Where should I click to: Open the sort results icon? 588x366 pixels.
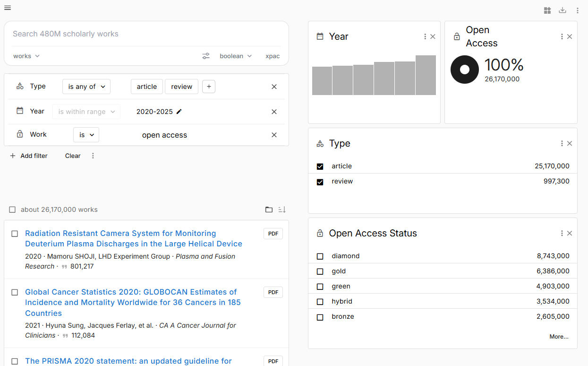click(x=282, y=209)
